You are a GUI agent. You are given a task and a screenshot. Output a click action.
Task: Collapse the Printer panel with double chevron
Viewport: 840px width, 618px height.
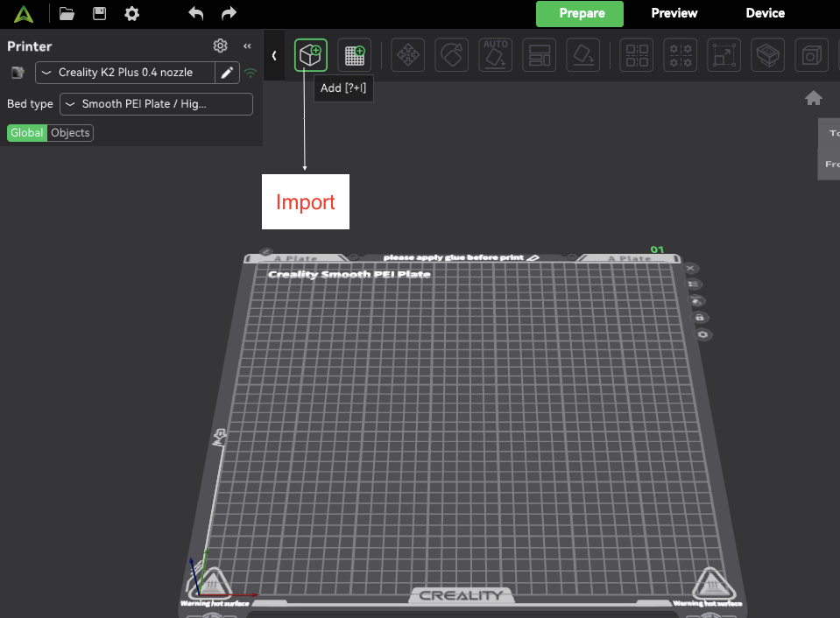pyautogui.click(x=248, y=46)
